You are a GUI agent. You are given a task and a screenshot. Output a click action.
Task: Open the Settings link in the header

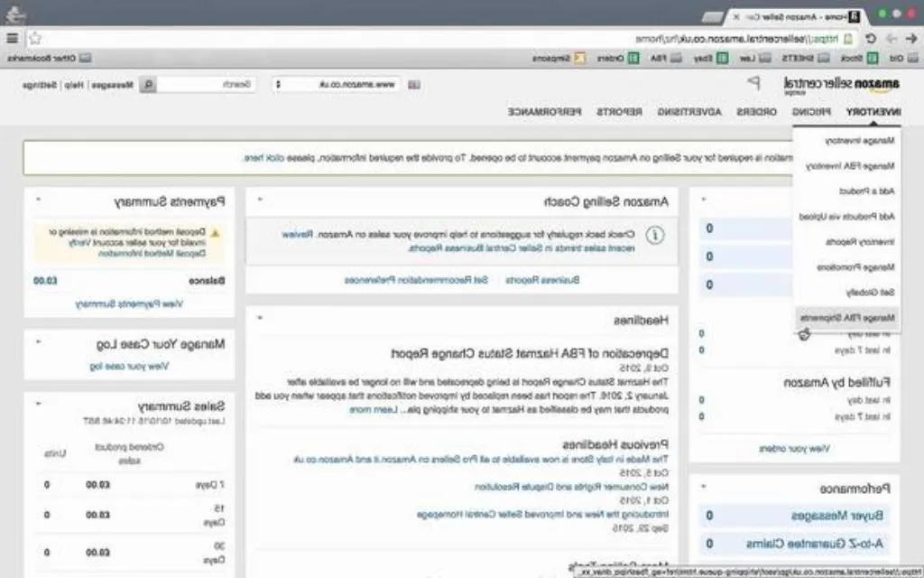pos(39,85)
